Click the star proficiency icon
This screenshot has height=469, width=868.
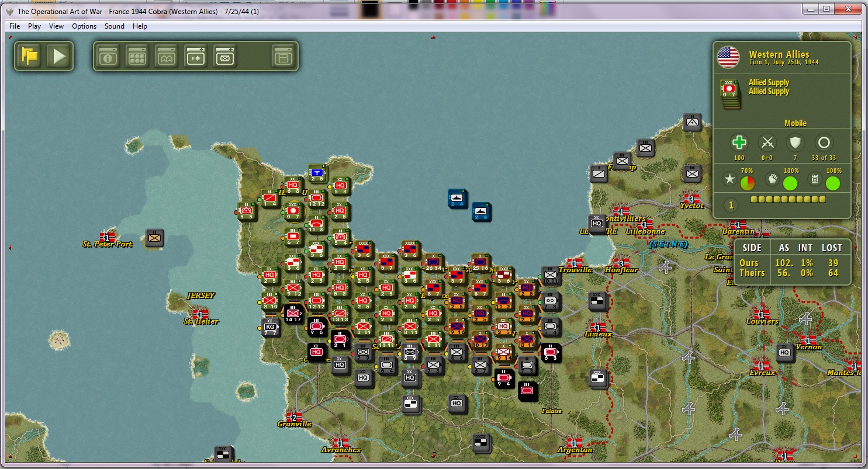[729, 179]
